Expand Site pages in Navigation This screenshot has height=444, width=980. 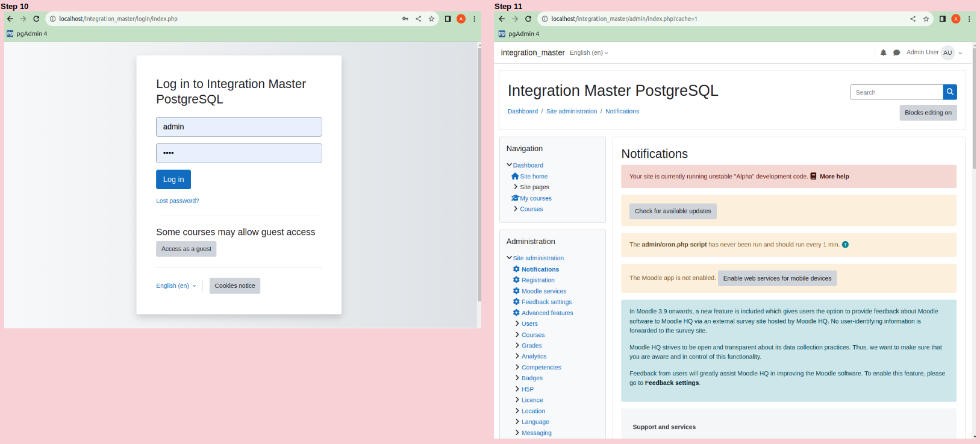(x=516, y=187)
